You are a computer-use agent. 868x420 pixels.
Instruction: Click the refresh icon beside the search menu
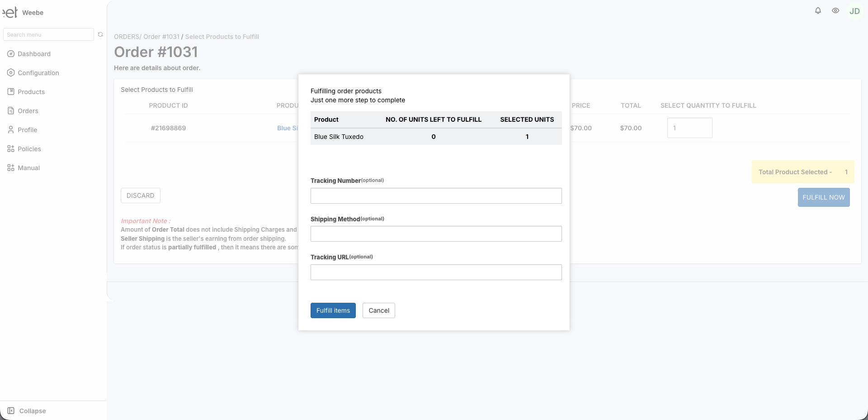100,34
